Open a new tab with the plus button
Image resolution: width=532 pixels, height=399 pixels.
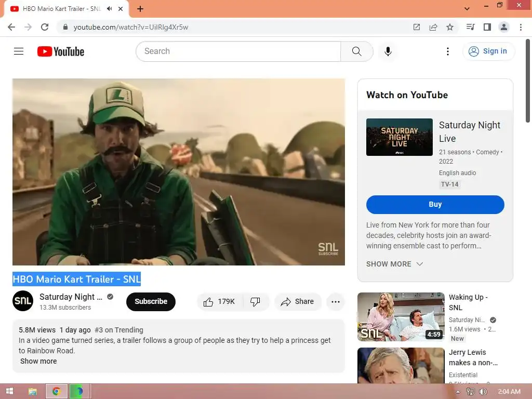pos(140,9)
